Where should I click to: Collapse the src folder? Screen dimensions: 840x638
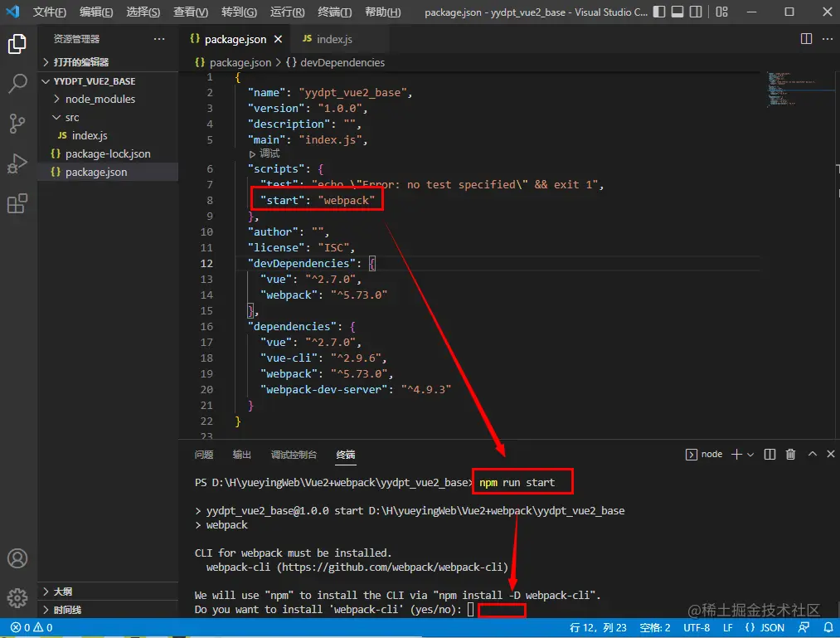(x=108, y=118)
